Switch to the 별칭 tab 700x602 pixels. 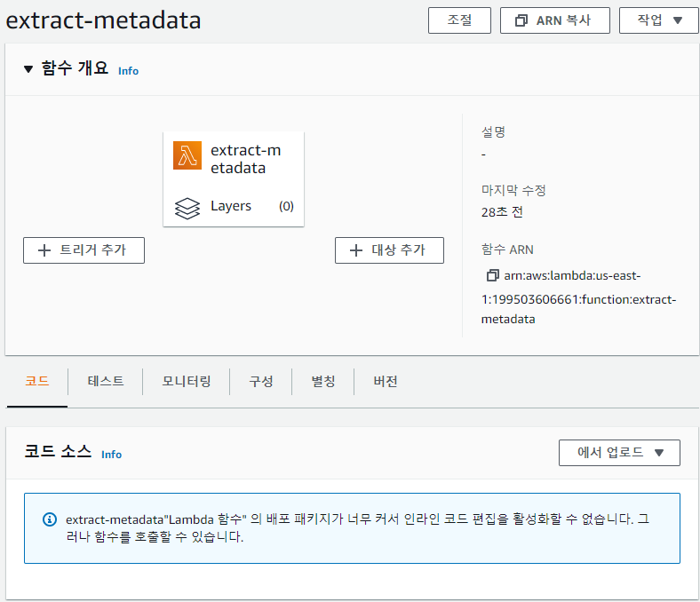pos(322,381)
